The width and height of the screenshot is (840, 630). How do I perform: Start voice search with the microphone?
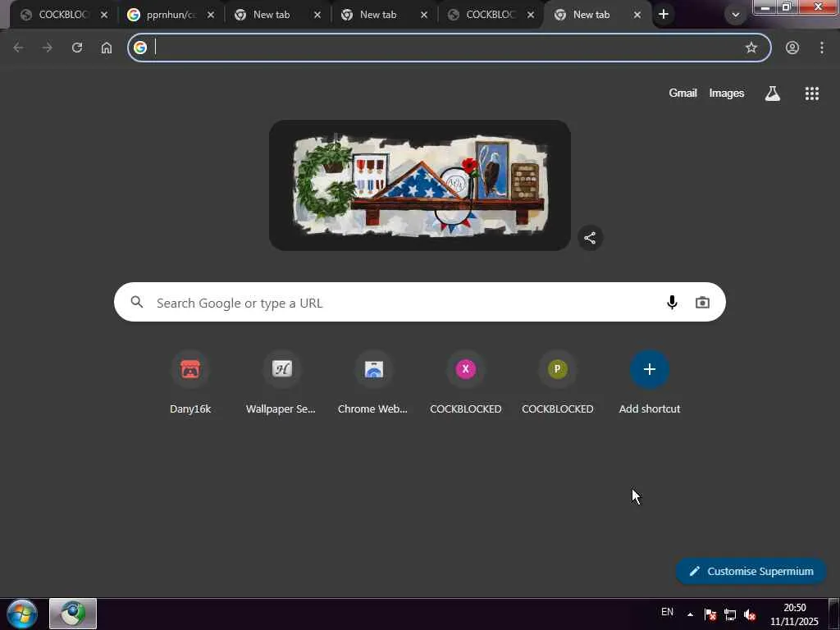point(672,303)
